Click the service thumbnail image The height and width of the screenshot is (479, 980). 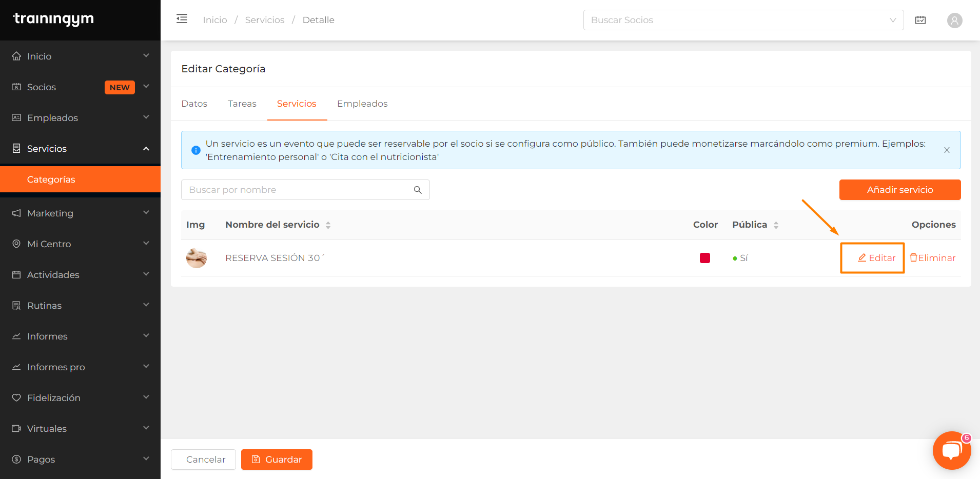[196, 258]
